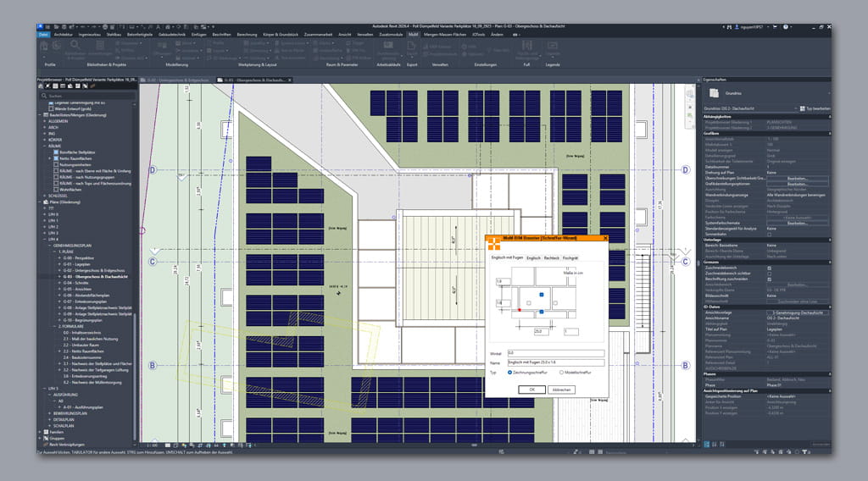Click the Gruppen icon in project browser

point(46,439)
